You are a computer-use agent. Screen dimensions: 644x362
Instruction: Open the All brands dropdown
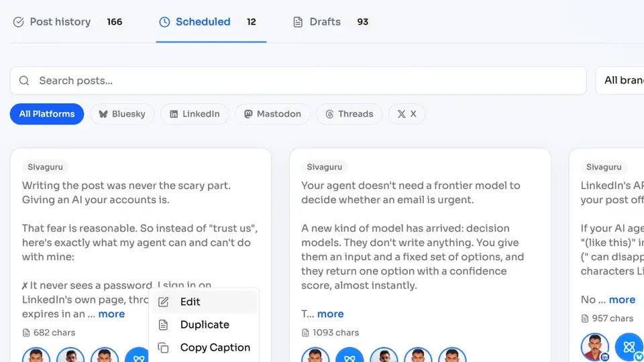[x=620, y=80]
